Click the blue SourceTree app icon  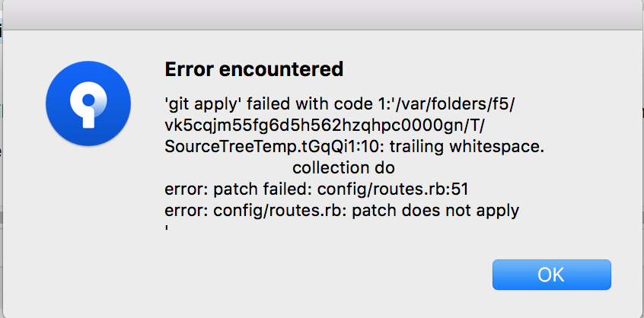click(88, 103)
